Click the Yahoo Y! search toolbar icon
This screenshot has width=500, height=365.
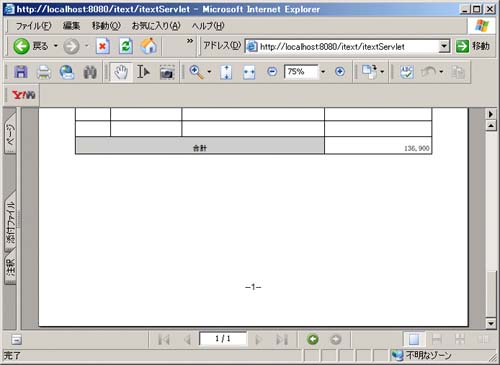(x=23, y=95)
